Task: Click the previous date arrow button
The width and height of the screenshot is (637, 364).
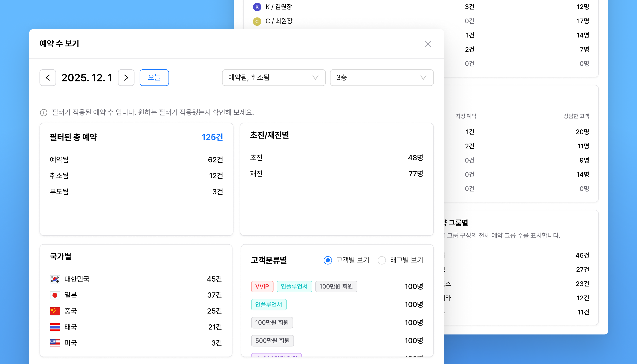Action: [48, 78]
